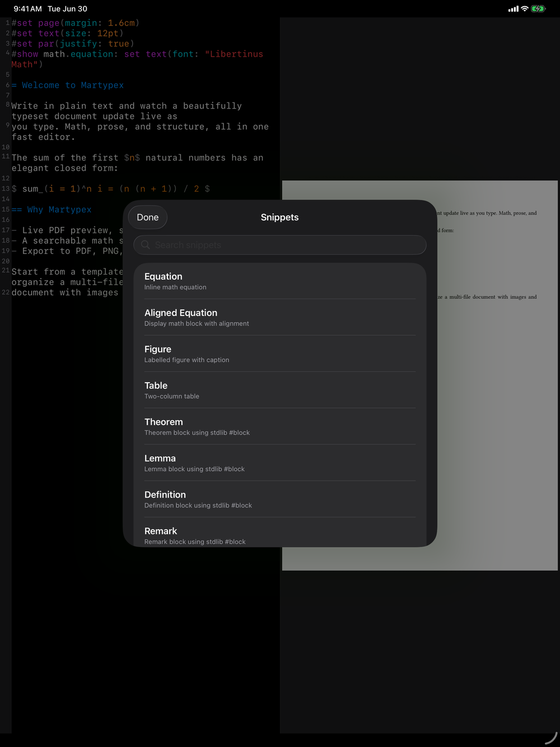The image size is (560, 747).
Task: Tap the cellular signal icon
Action: (x=513, y=9)
